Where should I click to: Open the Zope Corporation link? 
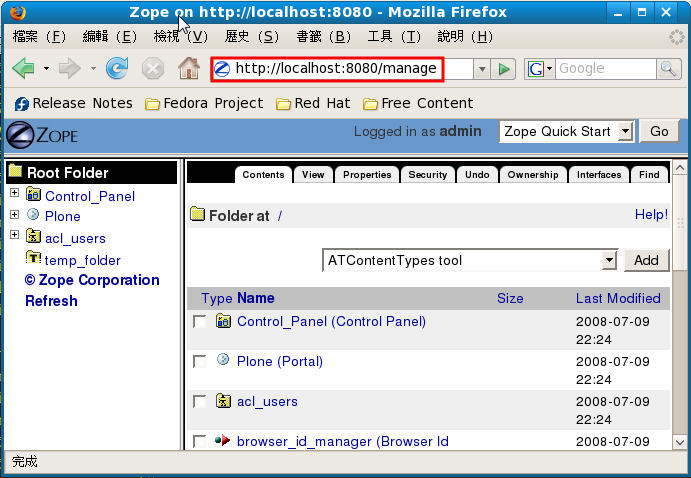tap(92, 280)
